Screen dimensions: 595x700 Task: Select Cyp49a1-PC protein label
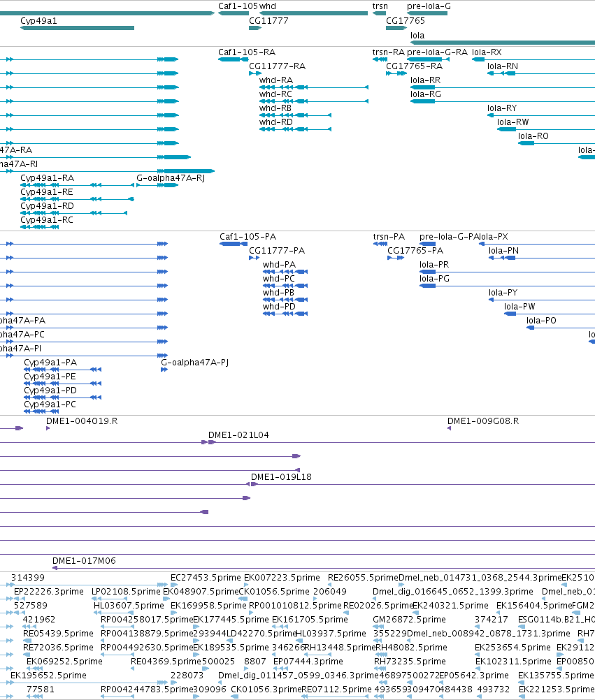point(50,404)
